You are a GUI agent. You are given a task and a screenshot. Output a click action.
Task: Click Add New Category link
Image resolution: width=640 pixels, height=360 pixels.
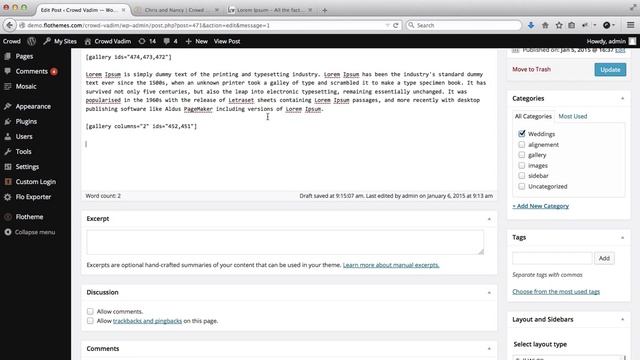540,206
